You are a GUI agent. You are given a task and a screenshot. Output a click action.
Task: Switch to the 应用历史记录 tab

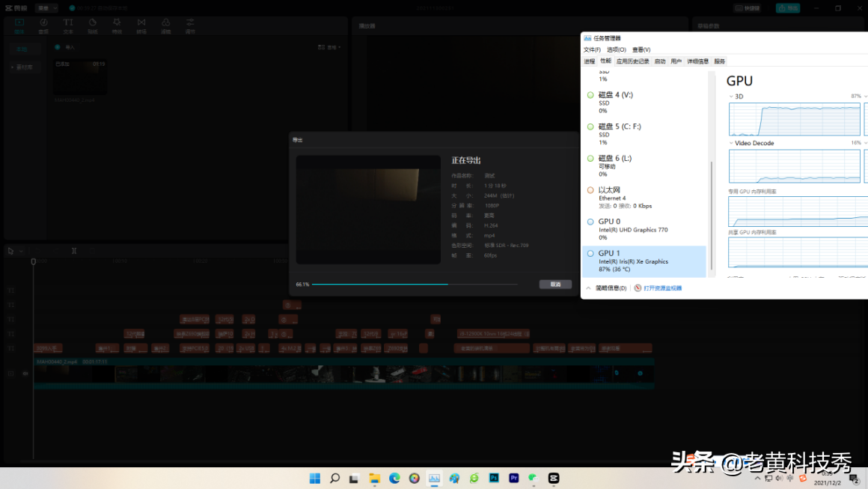[633, 61]
